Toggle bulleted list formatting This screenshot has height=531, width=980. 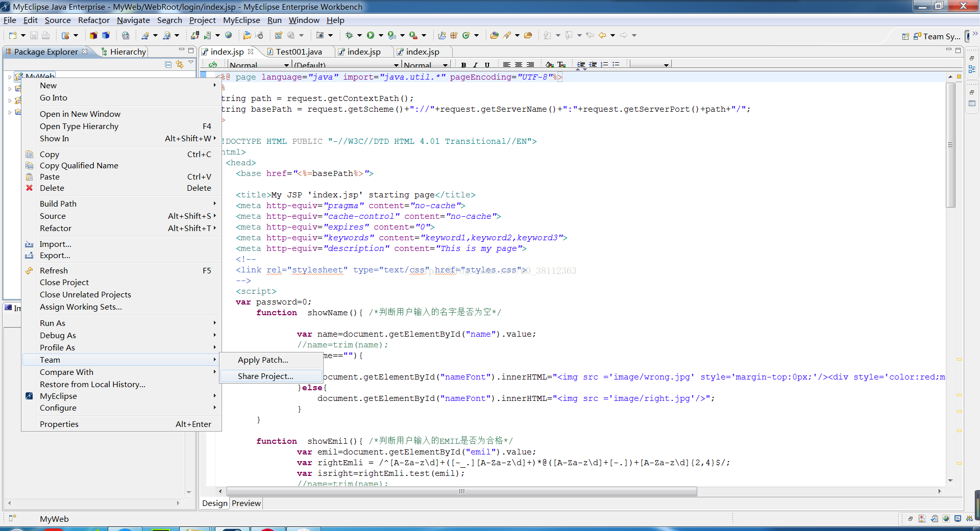(616, 65)
